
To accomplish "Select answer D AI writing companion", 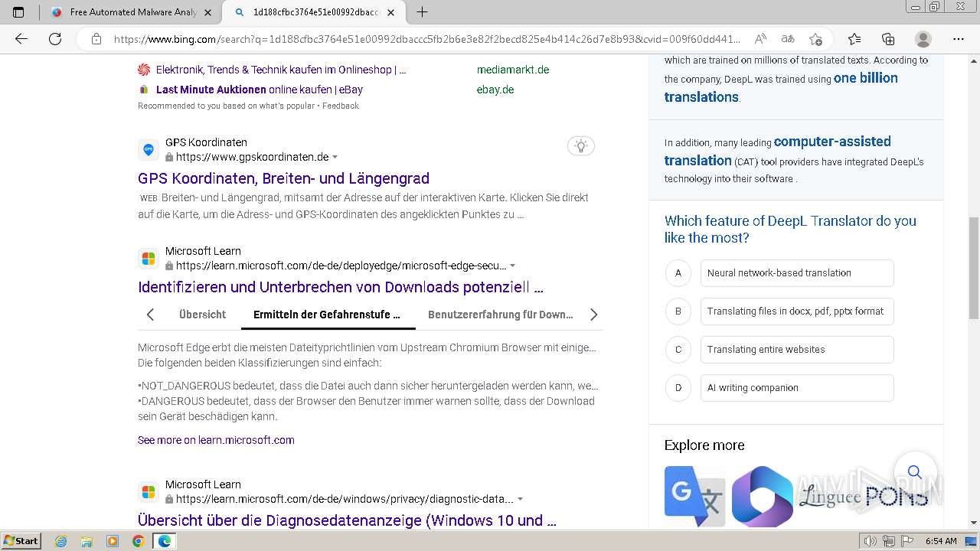I will point(797,388).
